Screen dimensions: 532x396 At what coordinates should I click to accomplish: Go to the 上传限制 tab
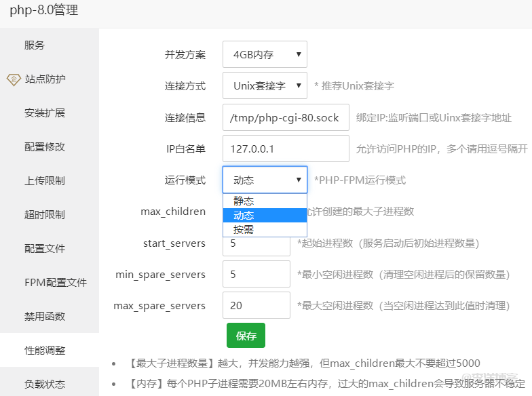45,181
